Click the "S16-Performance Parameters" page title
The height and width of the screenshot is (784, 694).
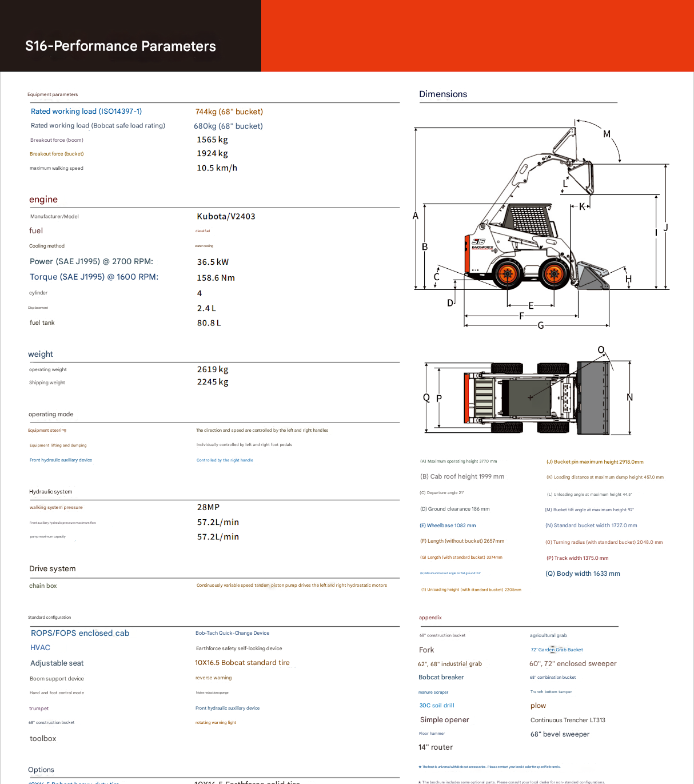click(x=121, y=46)
